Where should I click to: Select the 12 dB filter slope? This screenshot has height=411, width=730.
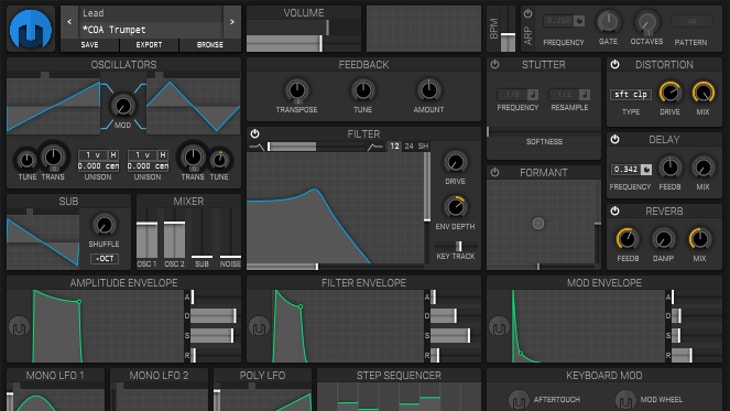395,146
